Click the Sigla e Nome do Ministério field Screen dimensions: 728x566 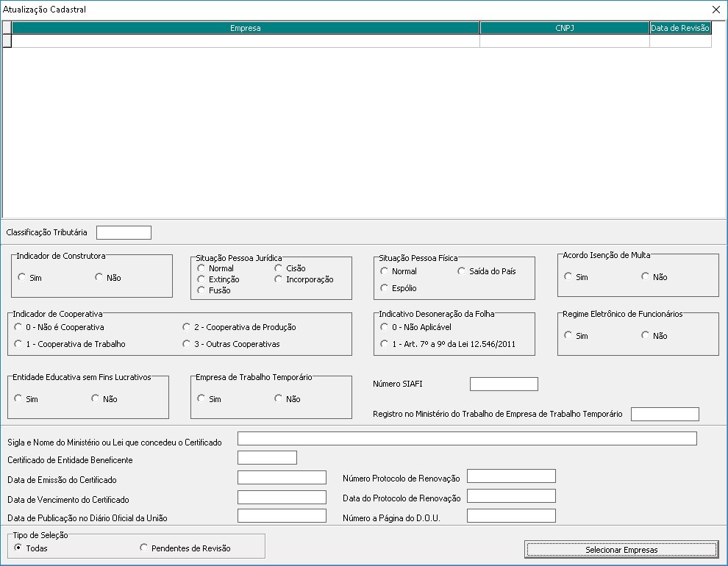click(x=467, y=438)
